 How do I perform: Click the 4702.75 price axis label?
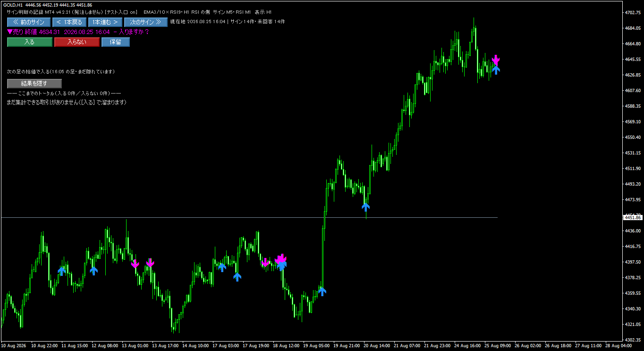click(x=633, y=13)
